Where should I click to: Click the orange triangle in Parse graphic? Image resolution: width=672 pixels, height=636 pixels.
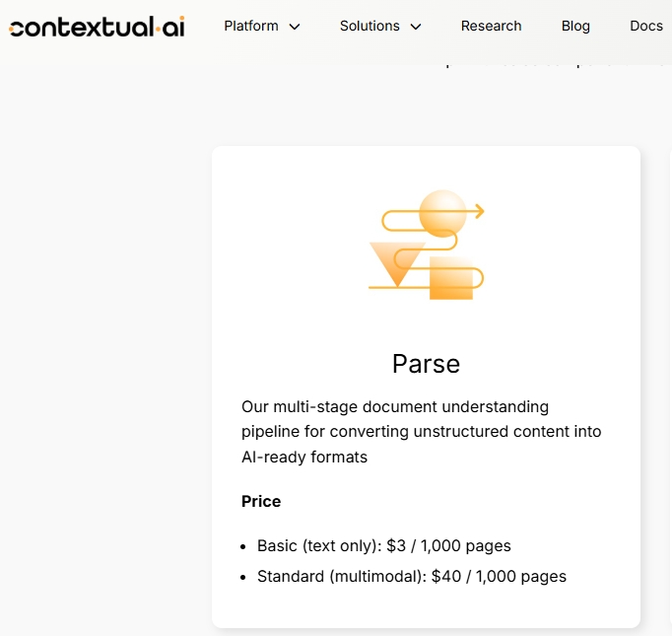coord(397,263)
